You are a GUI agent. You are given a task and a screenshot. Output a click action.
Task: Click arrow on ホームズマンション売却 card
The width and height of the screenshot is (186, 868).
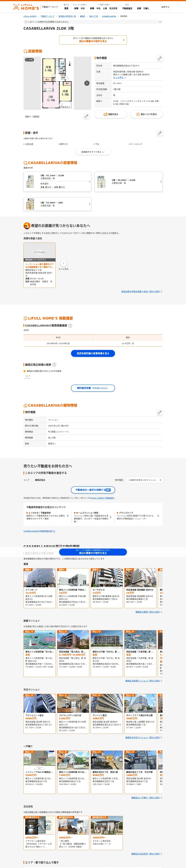tap(110, 517)
